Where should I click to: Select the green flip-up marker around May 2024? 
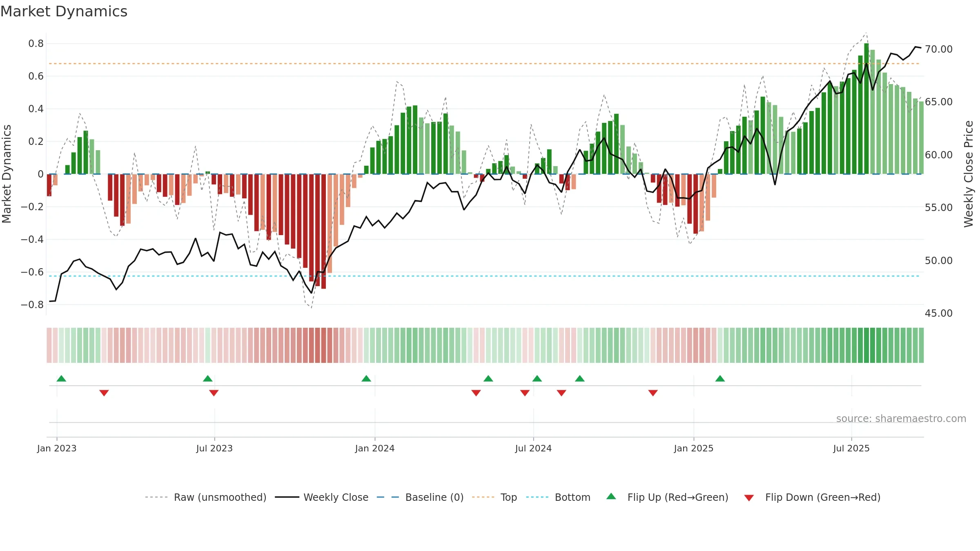click(488, 378)
